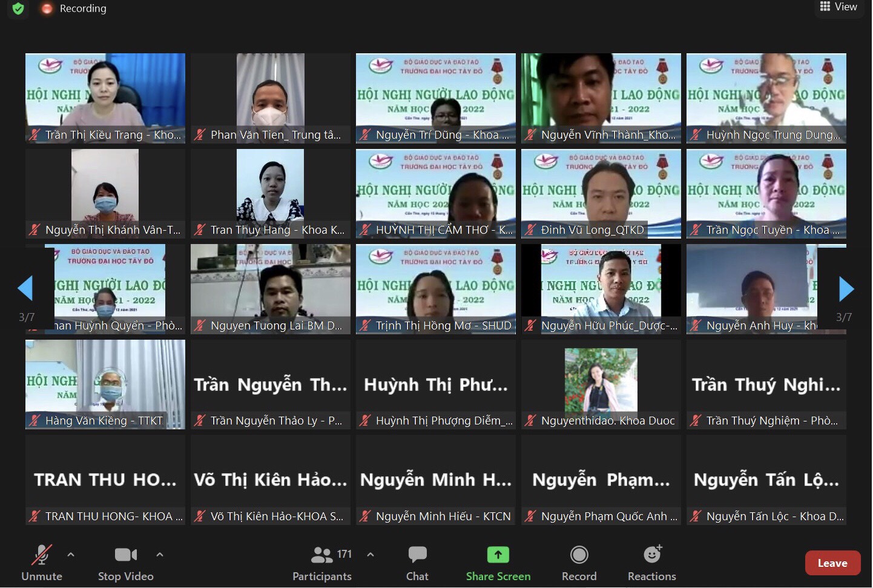Click the name label 'Huỳnh Ngọc Trung Dung...'
Image resolution: width=873 pixels, height=588 pixels.
pyautogui.click(x=774, y=135)
